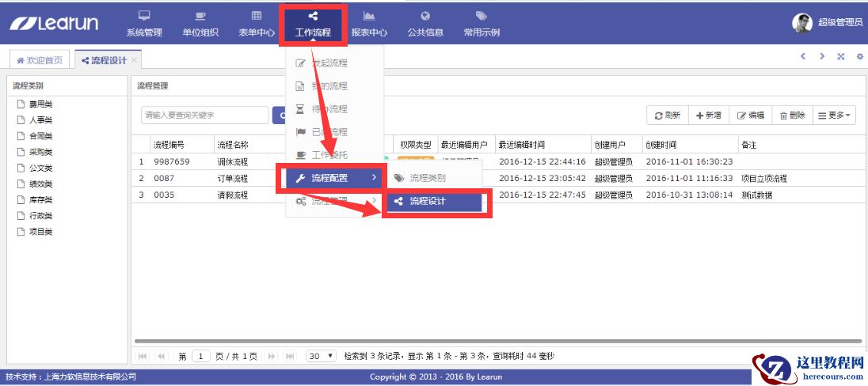Go to the first page of results
The image size is (868, 386).
[143, 356]
